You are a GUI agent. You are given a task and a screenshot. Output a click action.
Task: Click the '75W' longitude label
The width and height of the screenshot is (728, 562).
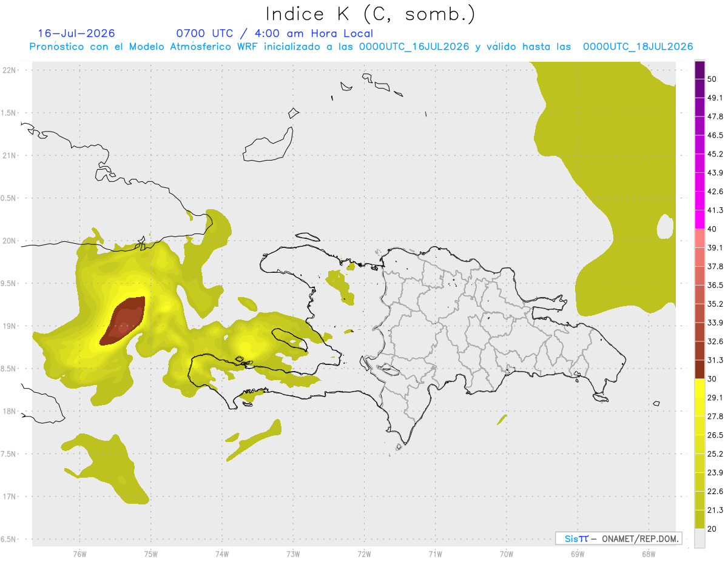tap(150, 554)
